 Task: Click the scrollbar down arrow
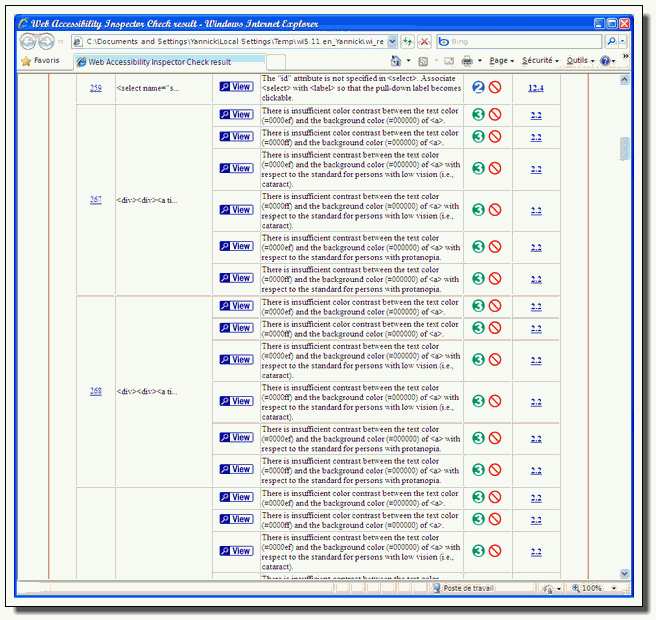[624, 574]
